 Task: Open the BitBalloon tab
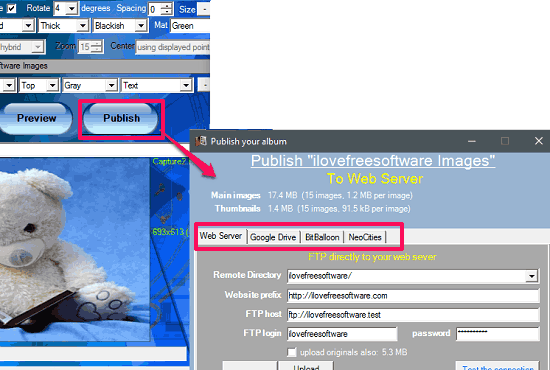click(322, 237)
